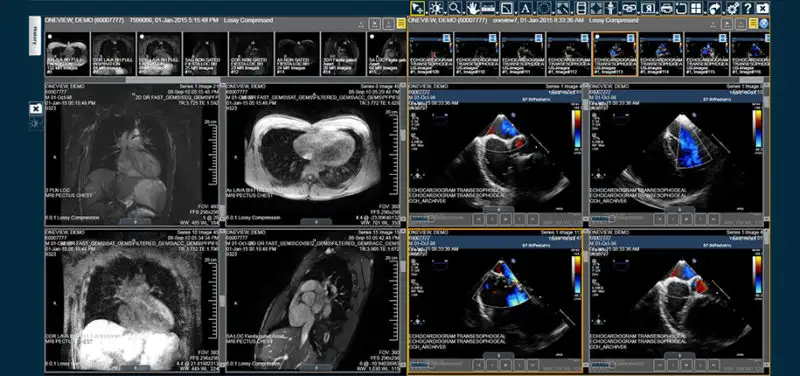The height and width of the screenshot is (376, 800).
Task: Click the globe icon in echo study header
Action: [764, 23]
